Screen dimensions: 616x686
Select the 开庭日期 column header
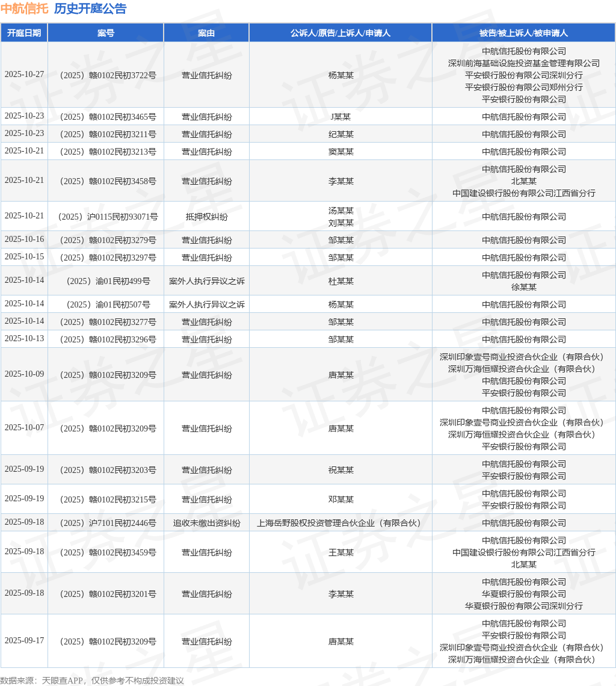click(x=24, y=33)
